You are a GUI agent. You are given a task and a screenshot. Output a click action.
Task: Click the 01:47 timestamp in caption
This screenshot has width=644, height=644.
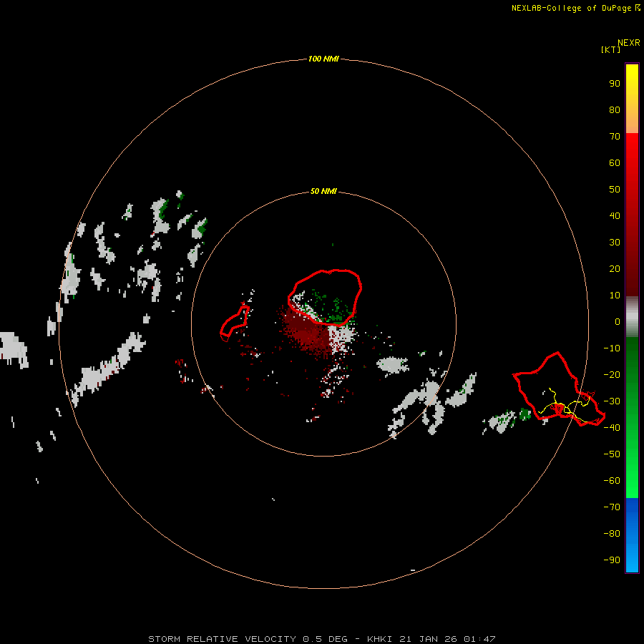pyautogui.click(x=479, y=639)
